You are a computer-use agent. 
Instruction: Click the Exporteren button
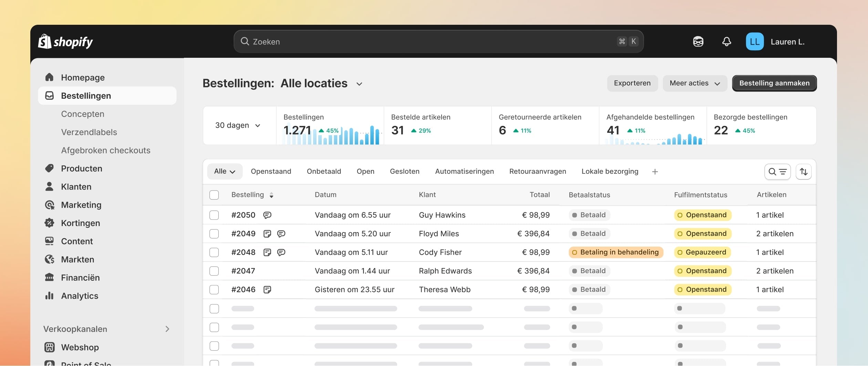click(632, 83)
